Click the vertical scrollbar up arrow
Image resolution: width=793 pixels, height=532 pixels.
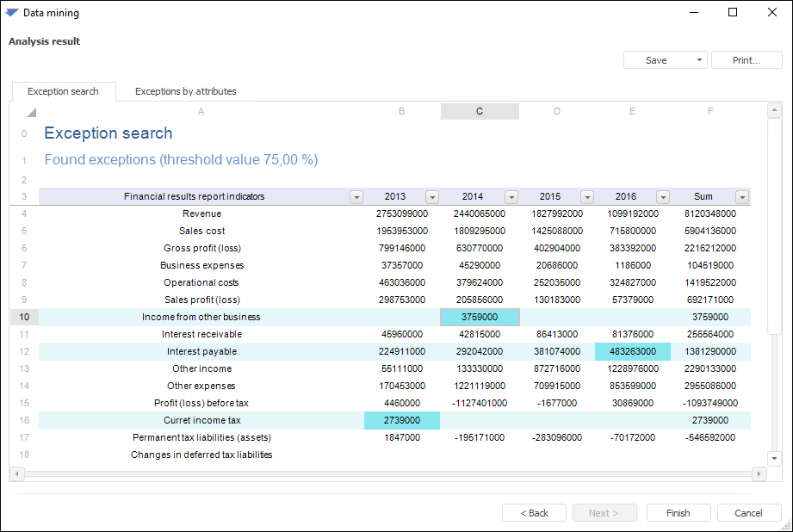774,111
